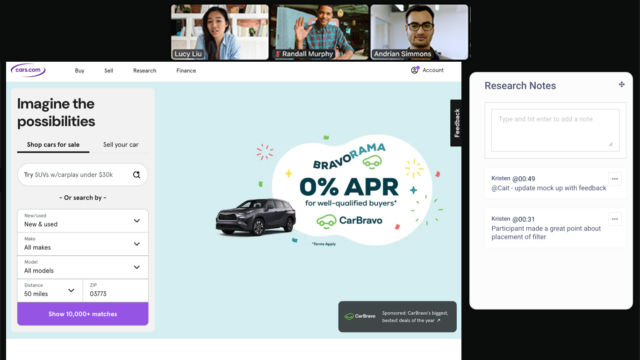Expand the Model dropdown showing All models
The image size is (640, 360).
click(83, 267)
